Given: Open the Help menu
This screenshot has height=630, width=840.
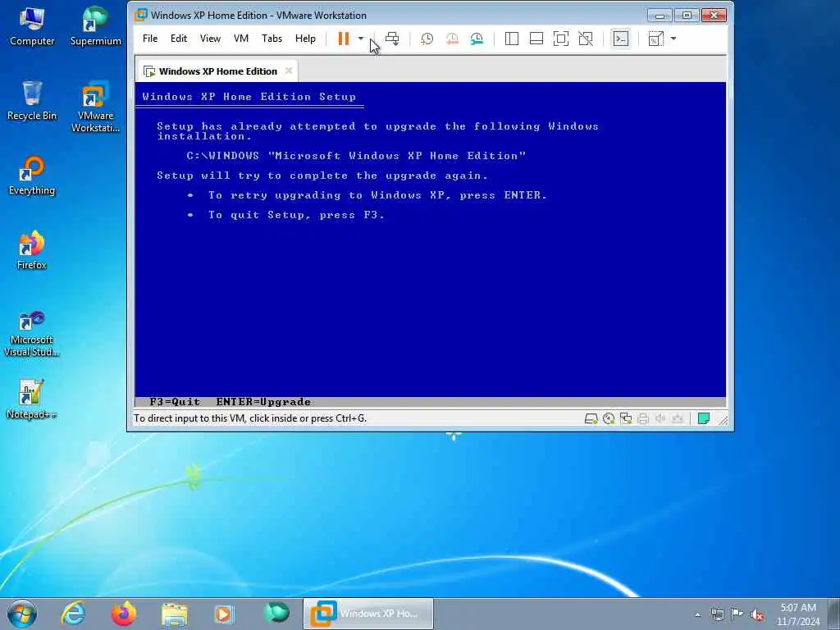Looking at the screenshot, I should (x=305, y=39).
